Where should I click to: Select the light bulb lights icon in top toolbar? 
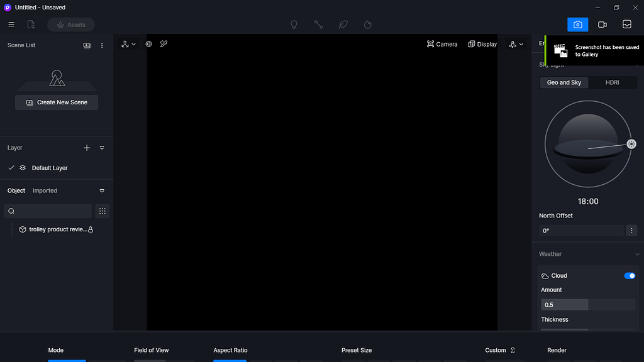click(294, 24)
